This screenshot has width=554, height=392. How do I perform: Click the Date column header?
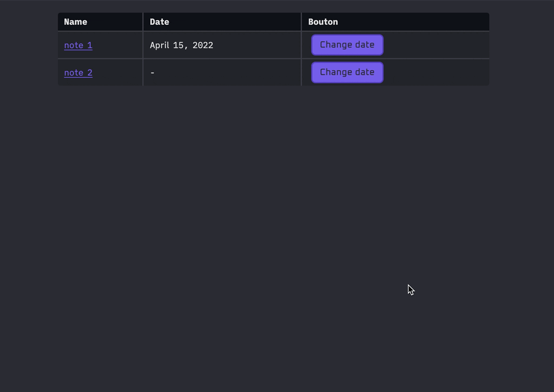(160, 22)
